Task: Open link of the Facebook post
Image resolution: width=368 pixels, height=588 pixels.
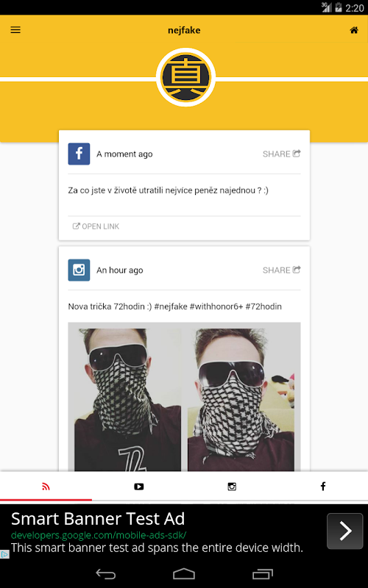Action: (x=96, y=226)
